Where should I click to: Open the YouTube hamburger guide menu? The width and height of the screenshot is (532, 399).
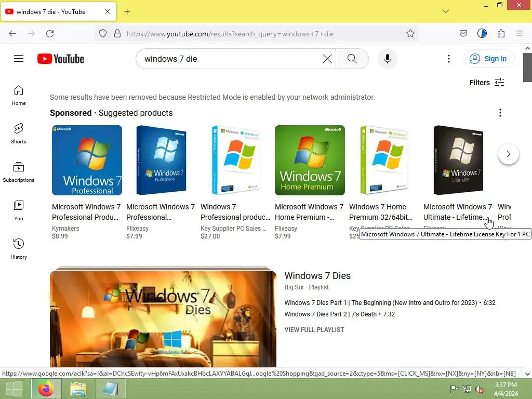(x=19, y=59)
